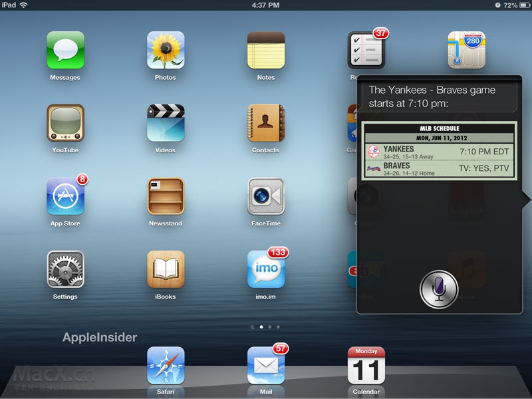Screen dimensions: 532x399
Task: Tap the 72% battery indicator
Action: [517, 5]
